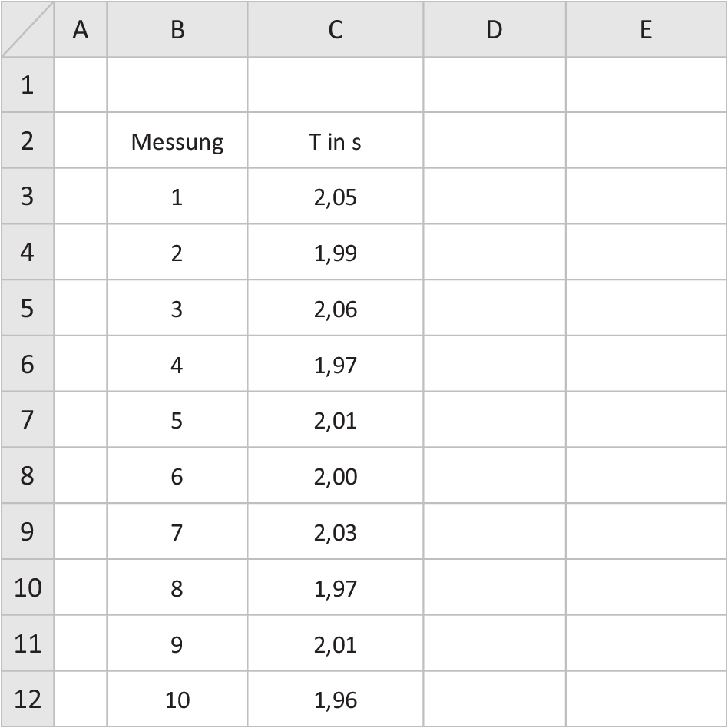Select column A header
Image resolution: width=728 pixels, height=728 pixels.
(81, 29)
